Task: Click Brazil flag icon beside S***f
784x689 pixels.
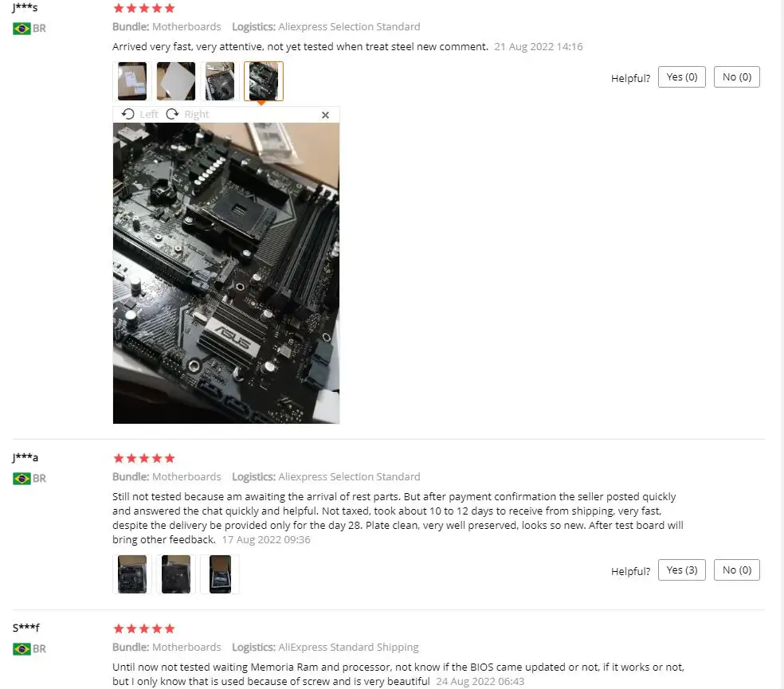Action: pyautogui.click(x=22, y=649)
